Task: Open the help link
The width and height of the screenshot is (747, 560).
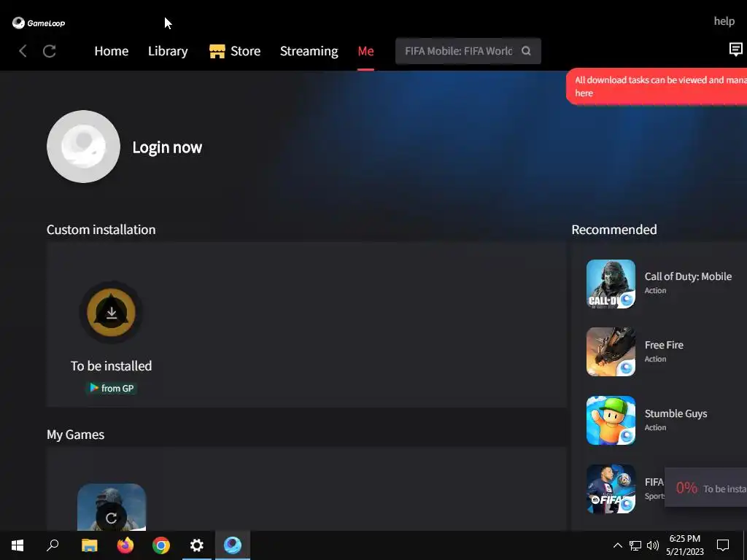Action: pyautogui.click(x=724, y=21)
